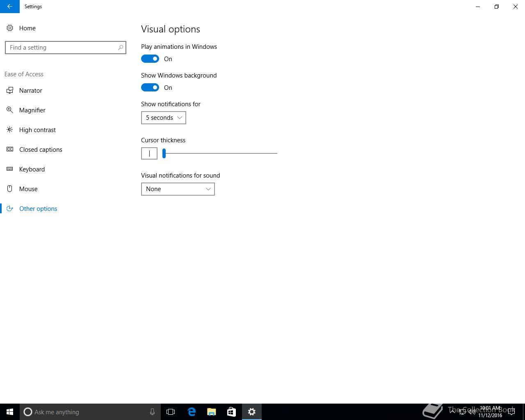Click the Mouse icon in sidebar
This screenshot has width=525, height=420.
click(x=10, y=189)
